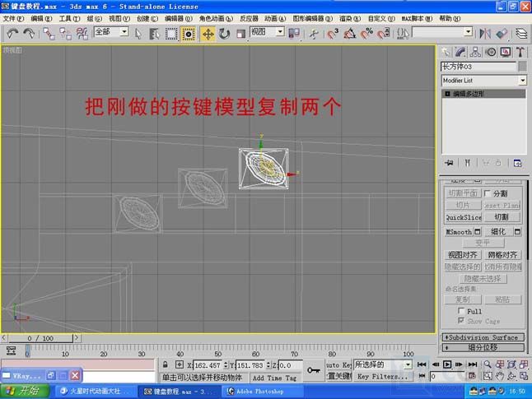Image resolution: width=532 pixels, height=399 pixels.
Task: Open the Select by Name tool
Action: (x=154, y=34)
